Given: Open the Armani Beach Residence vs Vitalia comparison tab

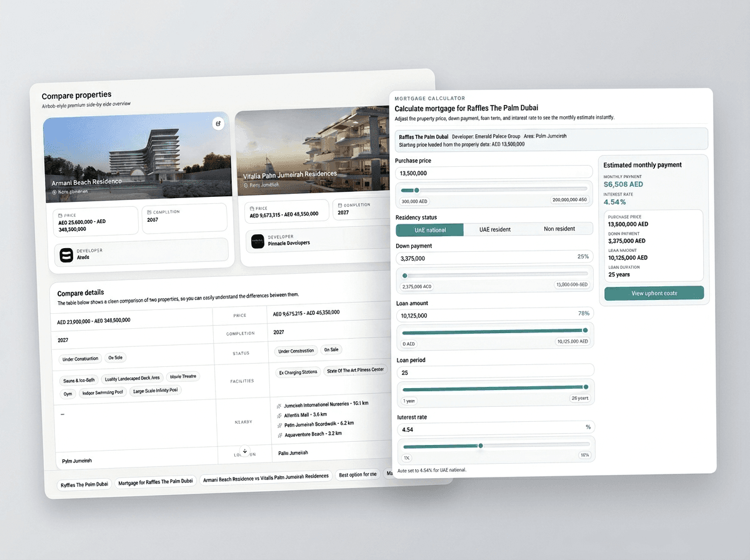Looking at the screenshot, I should pos(266,476).
